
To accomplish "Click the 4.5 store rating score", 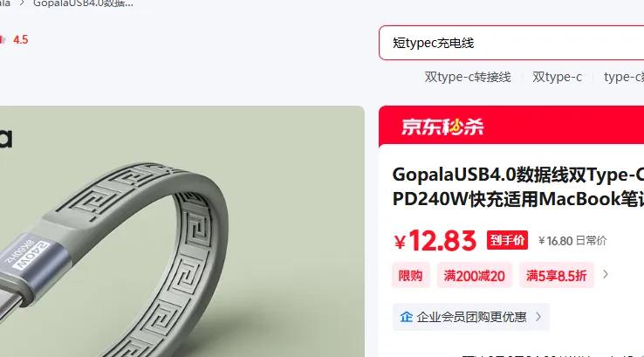I will click(x=21, y=40).
